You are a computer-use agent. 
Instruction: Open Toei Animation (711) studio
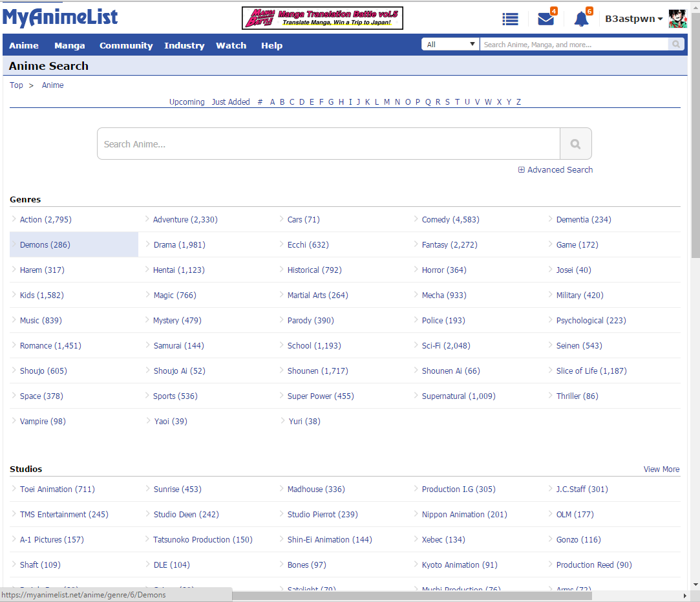(57, 489)
